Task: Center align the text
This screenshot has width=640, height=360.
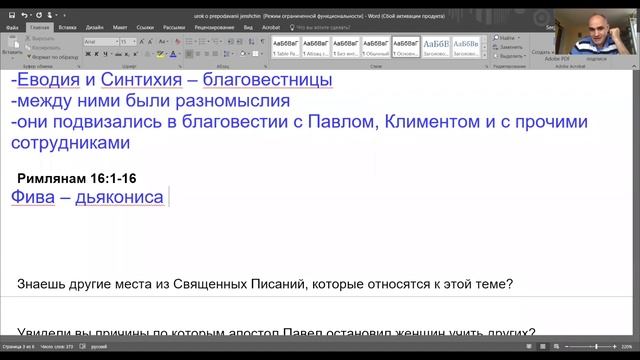Action: point(198,54)
